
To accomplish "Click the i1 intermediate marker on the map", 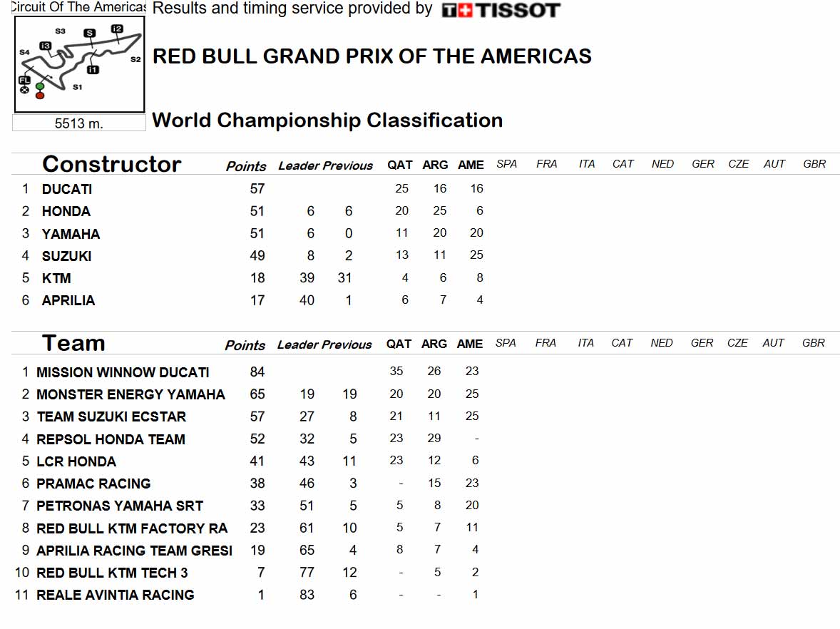I will [x=93, y=70].
